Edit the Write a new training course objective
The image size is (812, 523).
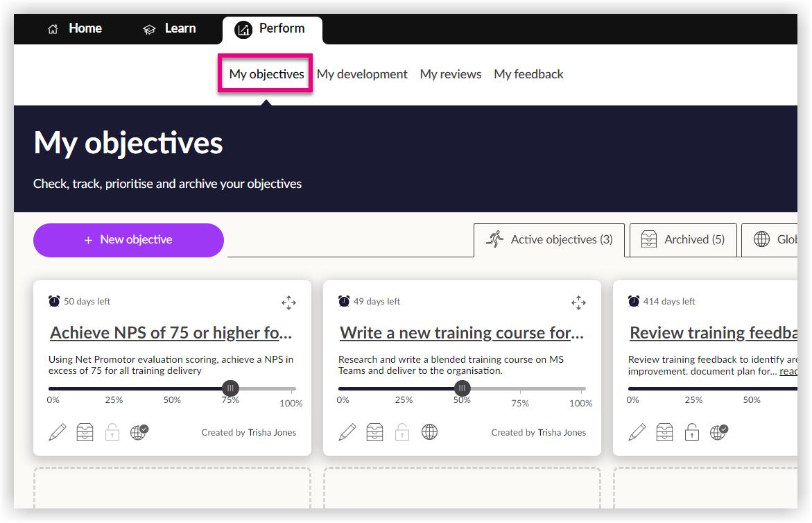click(x=347, y=432)
